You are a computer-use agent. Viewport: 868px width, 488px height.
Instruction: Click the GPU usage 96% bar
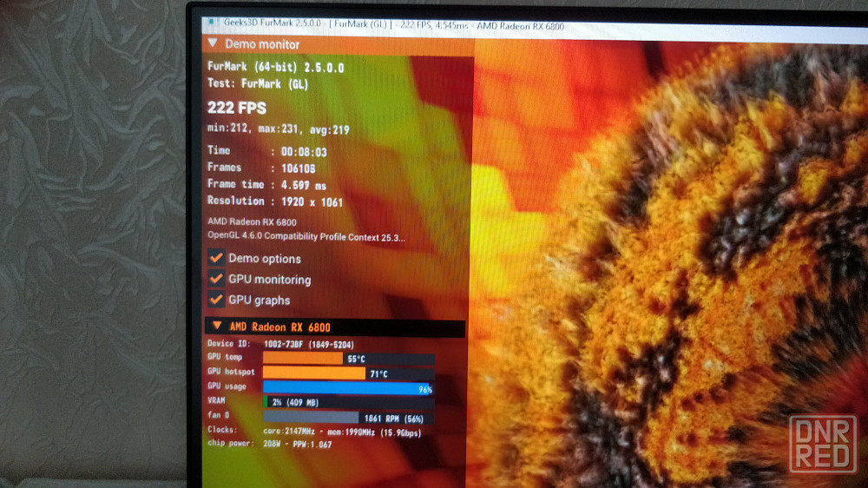[x=348, y=388]
